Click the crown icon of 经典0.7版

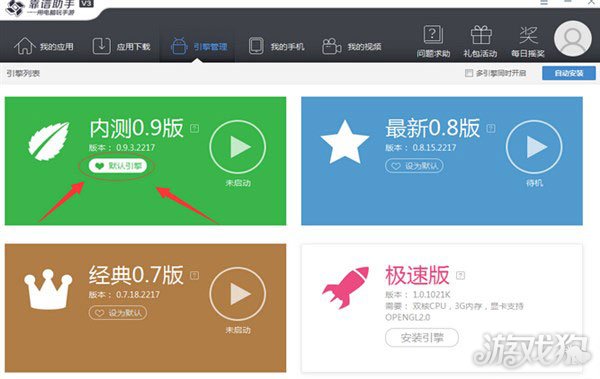coord(48,289)
